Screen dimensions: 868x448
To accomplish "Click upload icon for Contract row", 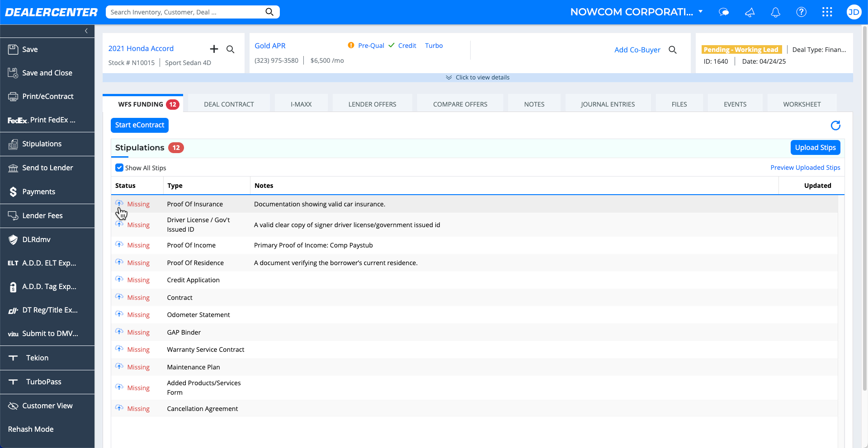I will click(x=119, y=297).
